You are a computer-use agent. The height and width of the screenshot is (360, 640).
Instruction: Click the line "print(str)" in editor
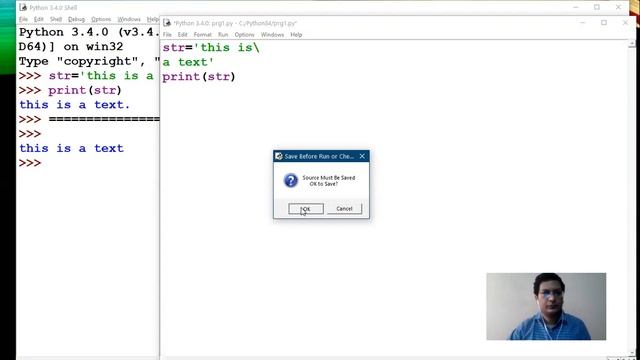click(x=199, y=77)
